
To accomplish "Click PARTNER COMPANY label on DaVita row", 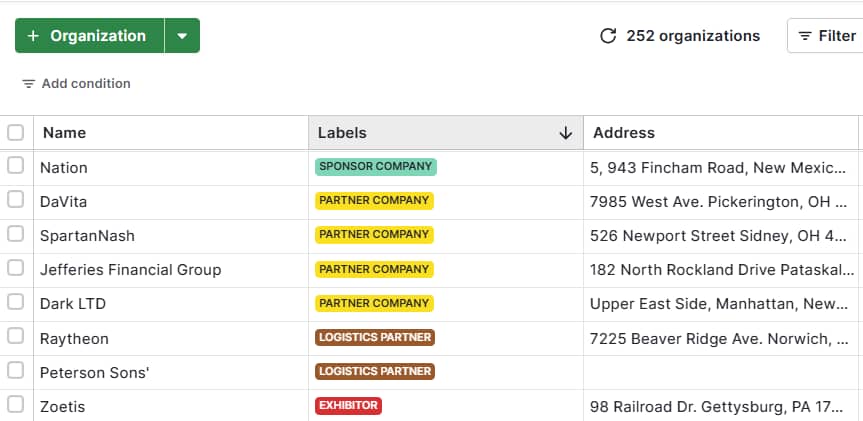I will [x=374, y=201].
